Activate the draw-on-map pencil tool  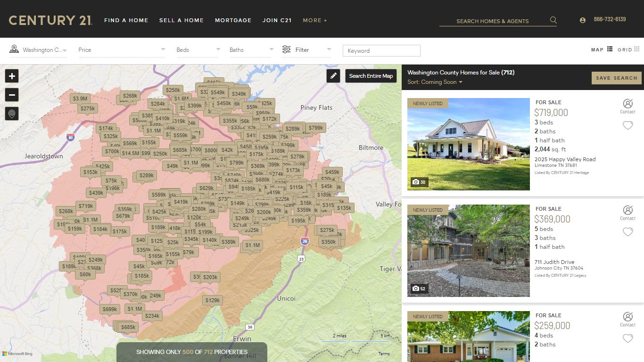333,76
